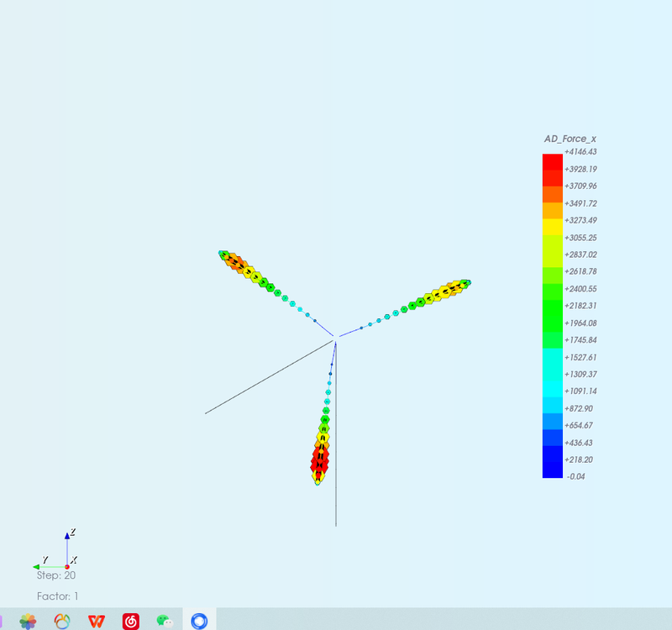
Task: Click legend value +2182.31
Action: point(580,306)
